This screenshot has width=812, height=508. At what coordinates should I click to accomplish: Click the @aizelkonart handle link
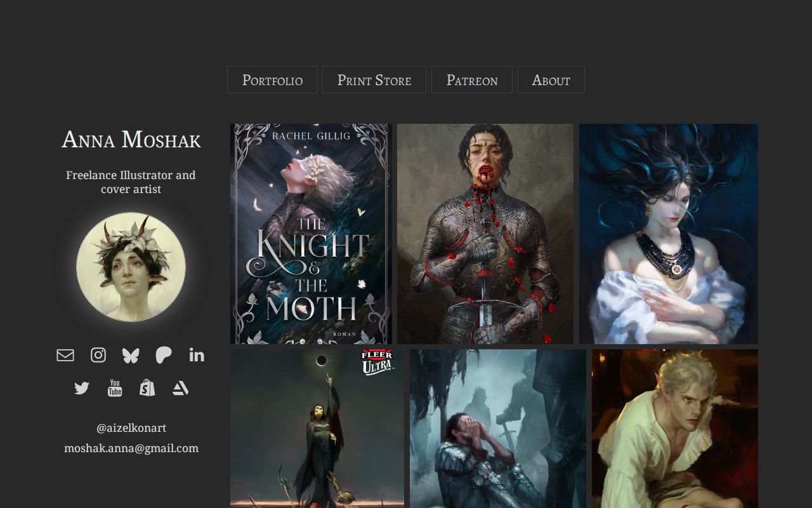tap(131, 427)
